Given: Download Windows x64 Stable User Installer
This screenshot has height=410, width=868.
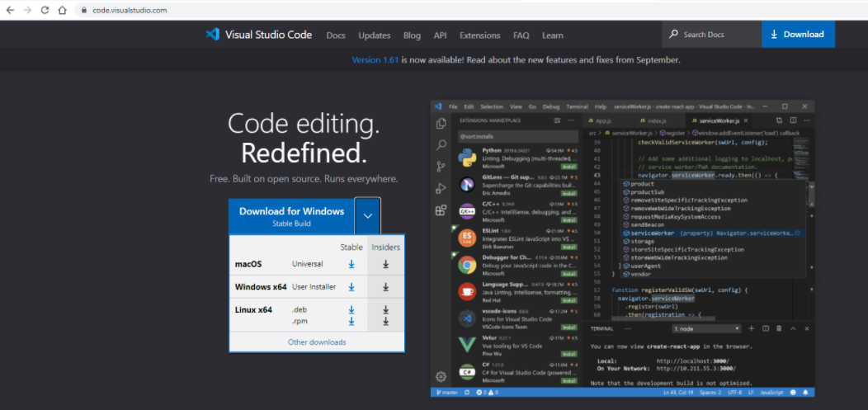Looking at the screenshot, I should tap(351, 287).
